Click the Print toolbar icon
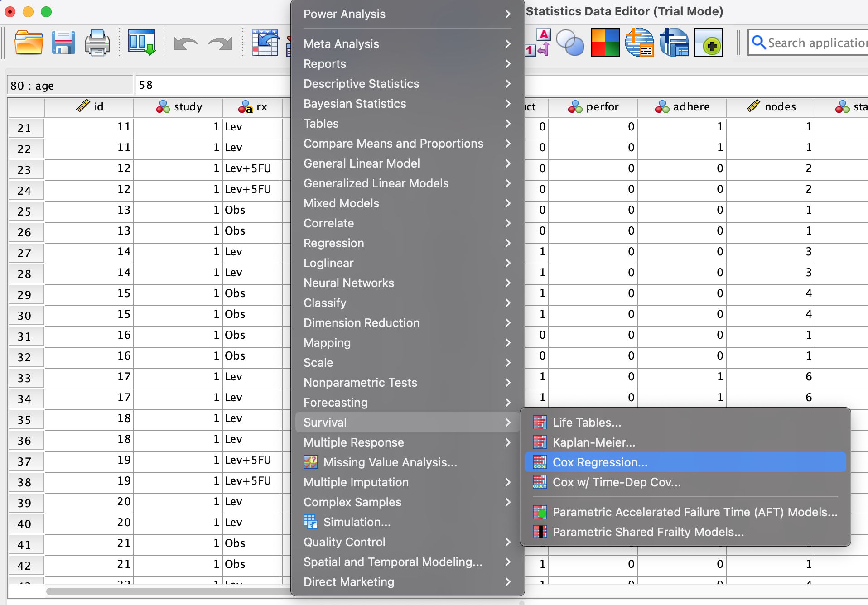This screenshot has height=605, width=868. pyautogui.click(x=97, y=43)
